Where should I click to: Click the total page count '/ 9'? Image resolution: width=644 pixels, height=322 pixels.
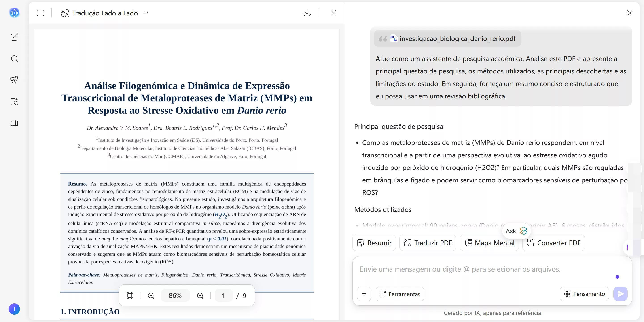(x=241, y=296)
